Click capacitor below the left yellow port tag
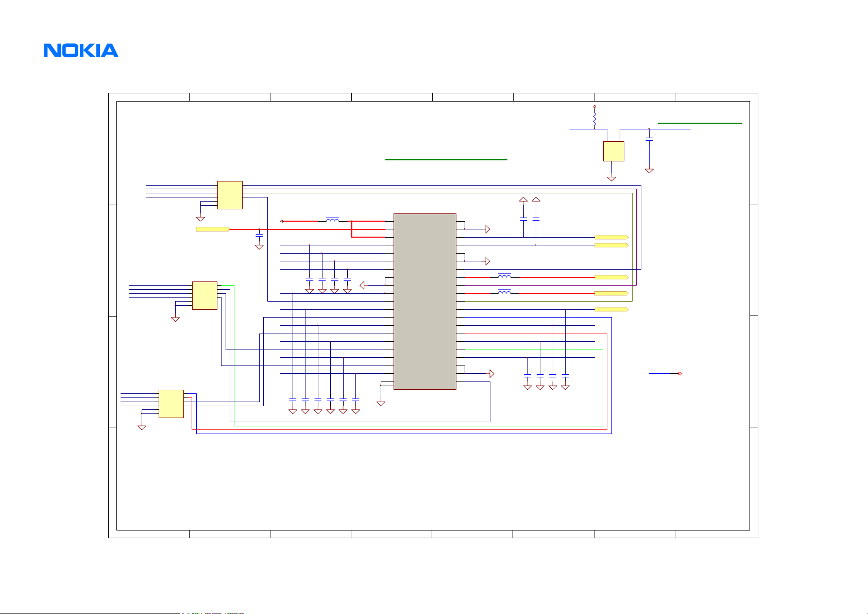Screen dimensions: 868x614 [259, 236]
